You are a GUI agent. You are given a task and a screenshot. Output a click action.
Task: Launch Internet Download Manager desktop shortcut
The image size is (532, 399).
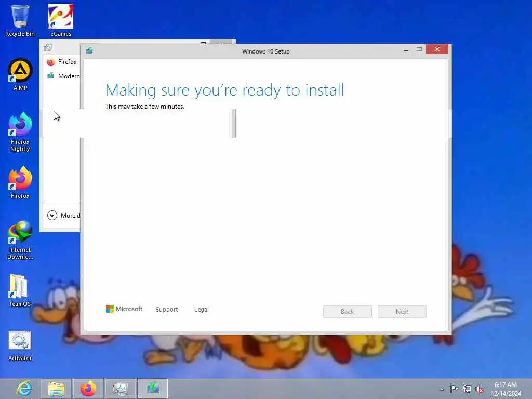coord(20,240)
